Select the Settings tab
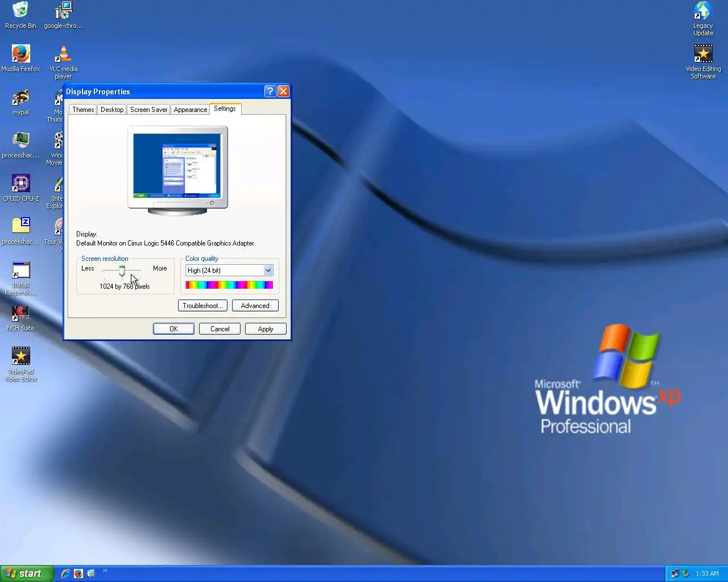The height and width of the screenshot is (582, 728). [x=225, y=109]
